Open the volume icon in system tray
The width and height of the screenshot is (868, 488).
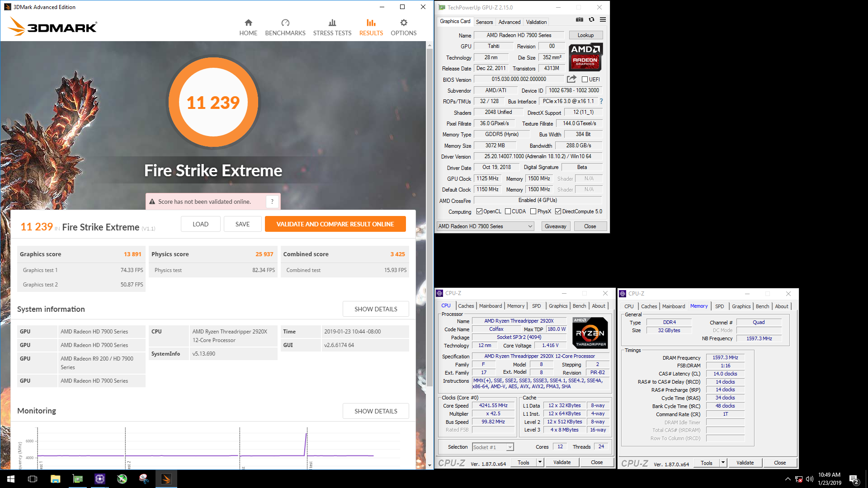tap(809, 479)
